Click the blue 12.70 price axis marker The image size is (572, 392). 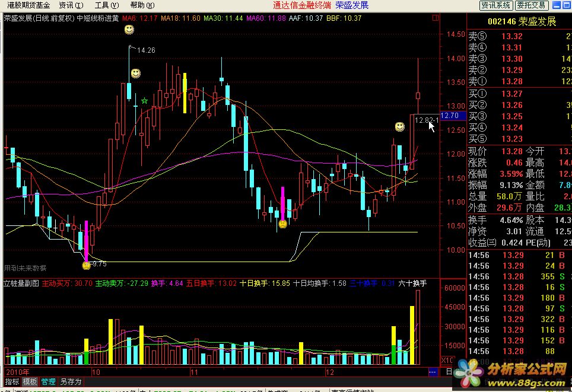pos(453,116)
